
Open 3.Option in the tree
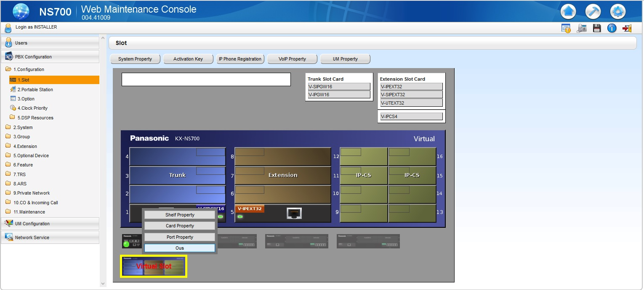[26, 99]
